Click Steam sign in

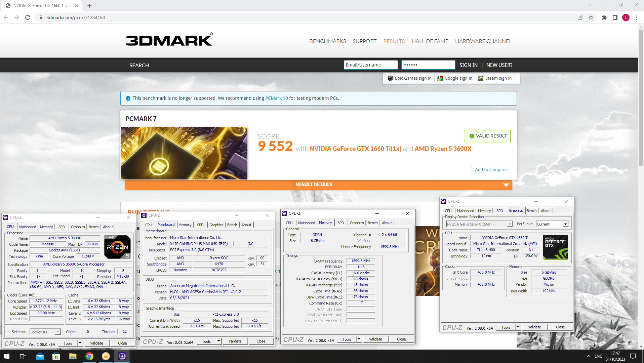(x=495, y=78)
